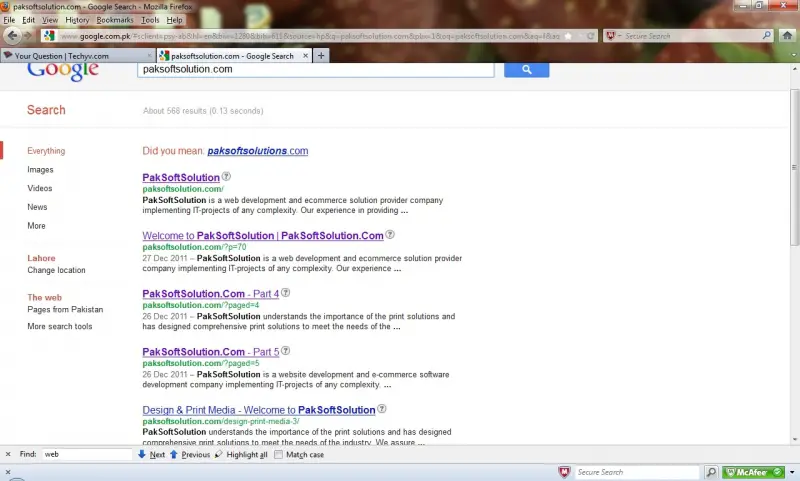The image size is (800, 481).
Task: Open the View menu
Action: [50, 20]
